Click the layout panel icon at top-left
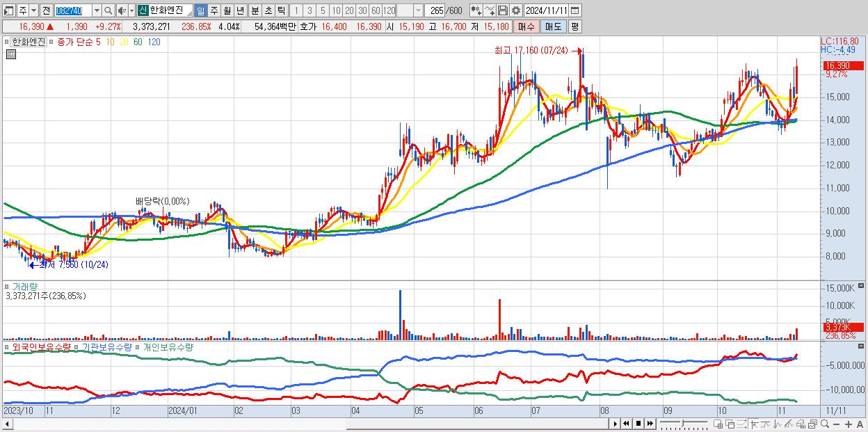The image size is (868, 432). [8, 10]
